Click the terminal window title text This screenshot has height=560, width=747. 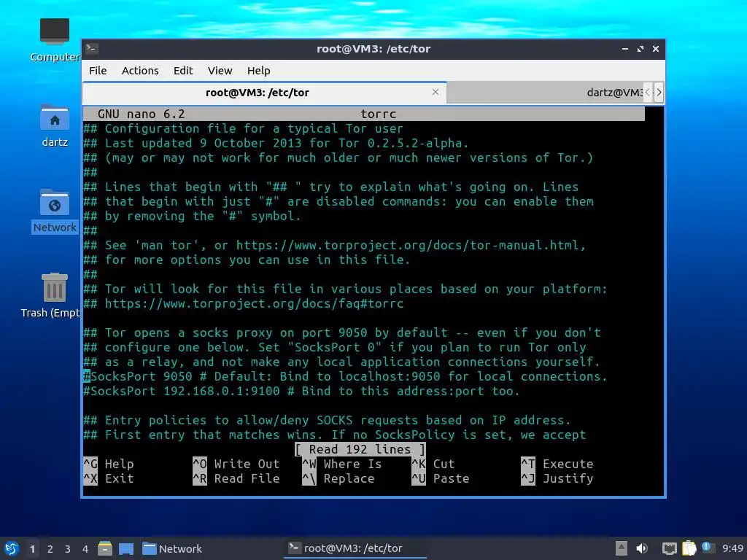[373, 49]
